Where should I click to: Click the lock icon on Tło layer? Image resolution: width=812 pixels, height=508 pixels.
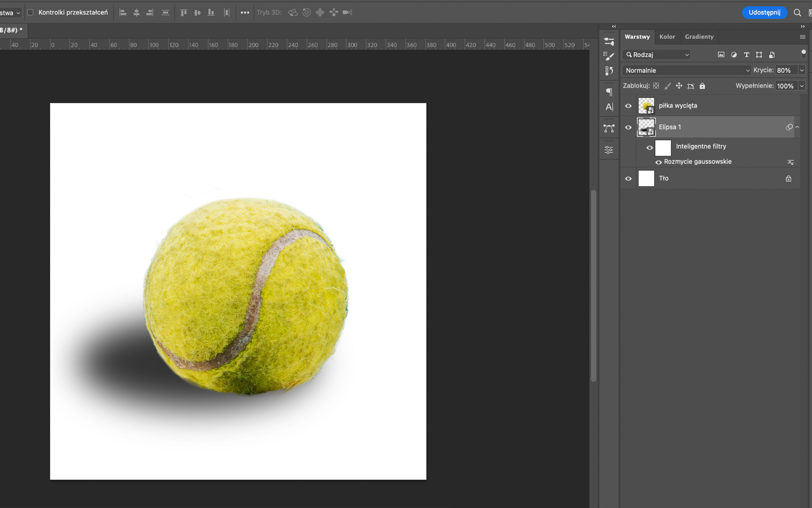(x=788, y=179)
